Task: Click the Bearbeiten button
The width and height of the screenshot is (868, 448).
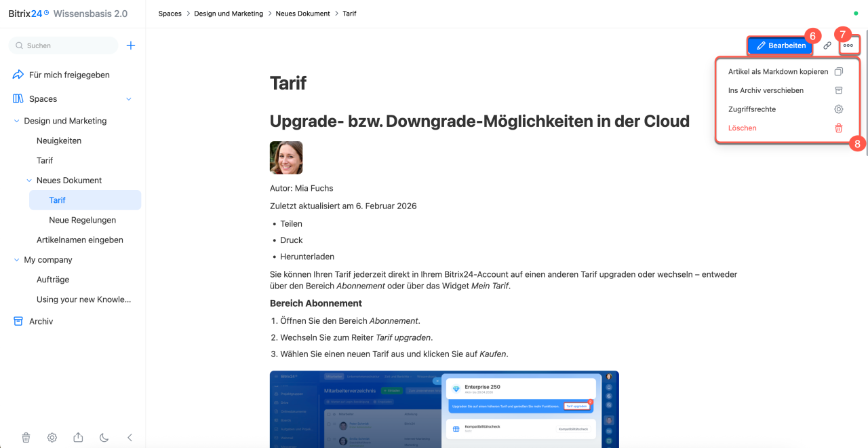Action: click(781, 45)
